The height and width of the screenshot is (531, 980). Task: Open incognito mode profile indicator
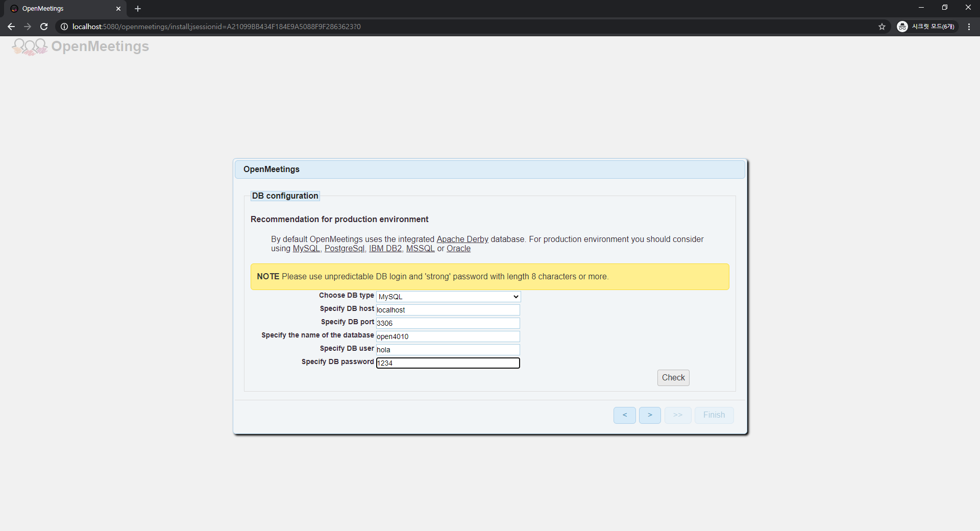[926, 27]
